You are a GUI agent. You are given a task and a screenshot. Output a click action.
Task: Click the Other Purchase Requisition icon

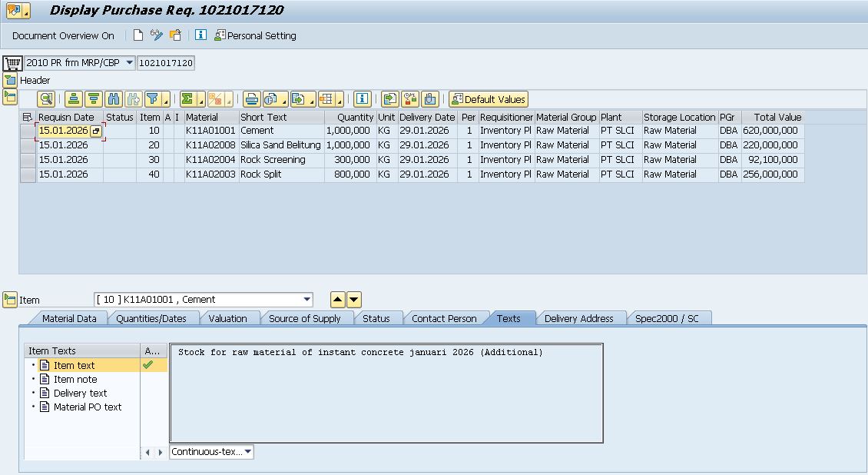coord(176,35)
